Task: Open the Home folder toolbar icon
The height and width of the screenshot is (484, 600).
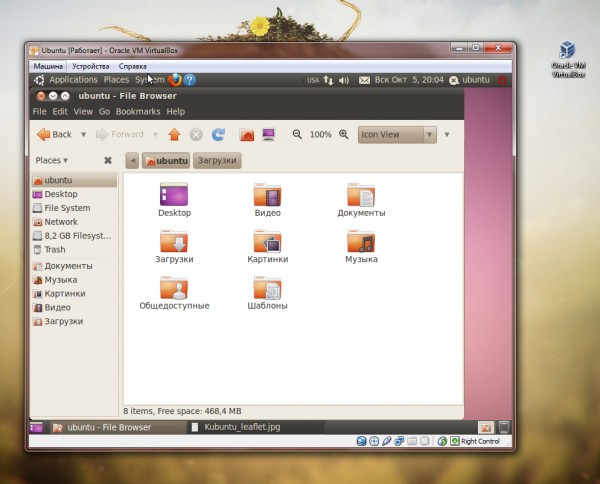Action: (247, 135)
